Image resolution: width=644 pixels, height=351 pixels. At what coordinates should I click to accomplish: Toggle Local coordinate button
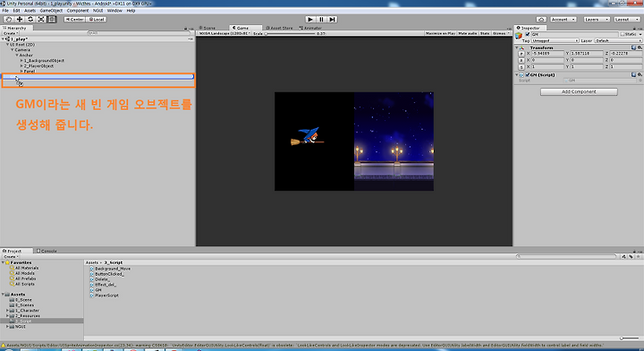97,20
